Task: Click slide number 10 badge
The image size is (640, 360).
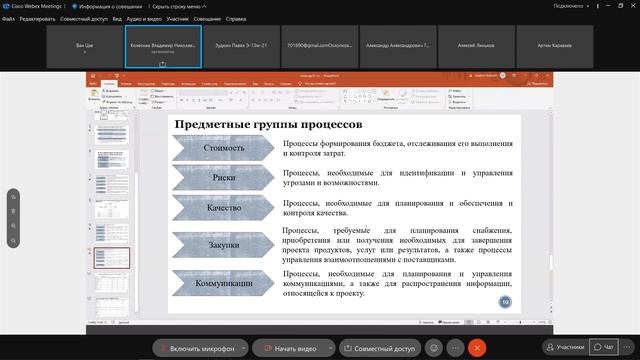Action: [505, 302]
